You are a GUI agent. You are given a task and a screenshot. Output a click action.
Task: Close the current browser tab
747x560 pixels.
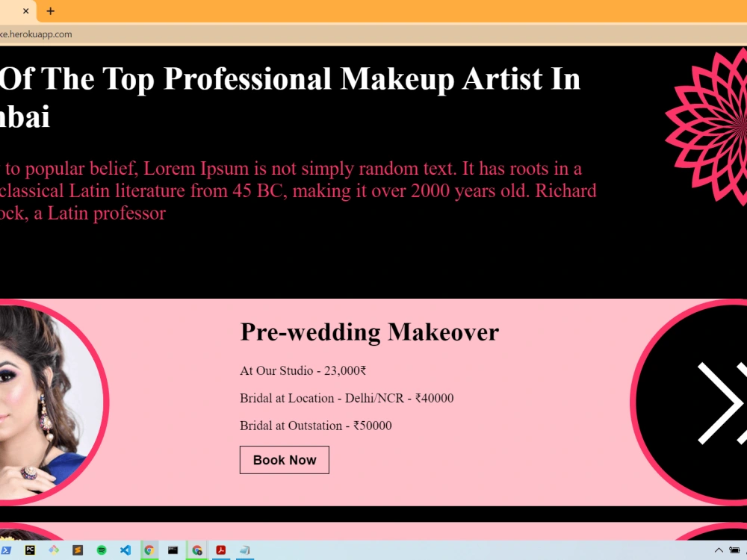[x=25, y=11]
